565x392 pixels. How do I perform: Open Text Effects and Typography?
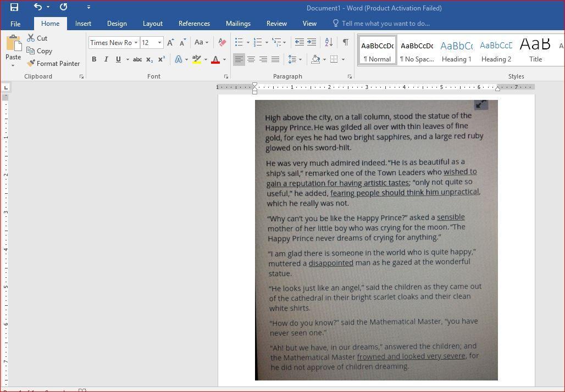click(179, 59)
